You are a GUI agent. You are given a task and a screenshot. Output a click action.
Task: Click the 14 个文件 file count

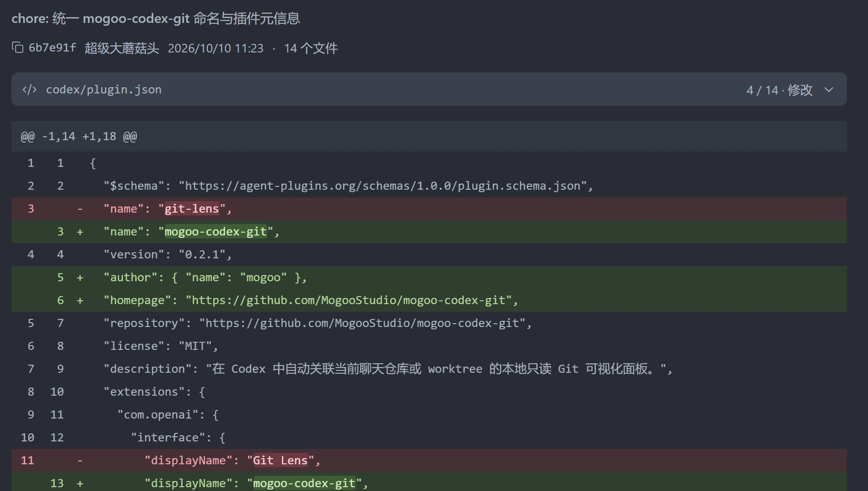[x=311, y=48]
